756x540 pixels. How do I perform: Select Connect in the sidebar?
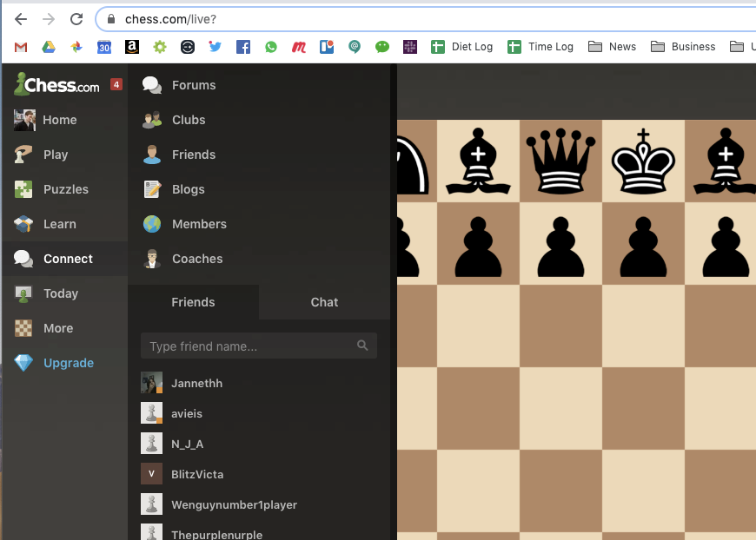(x=64, y=259)
